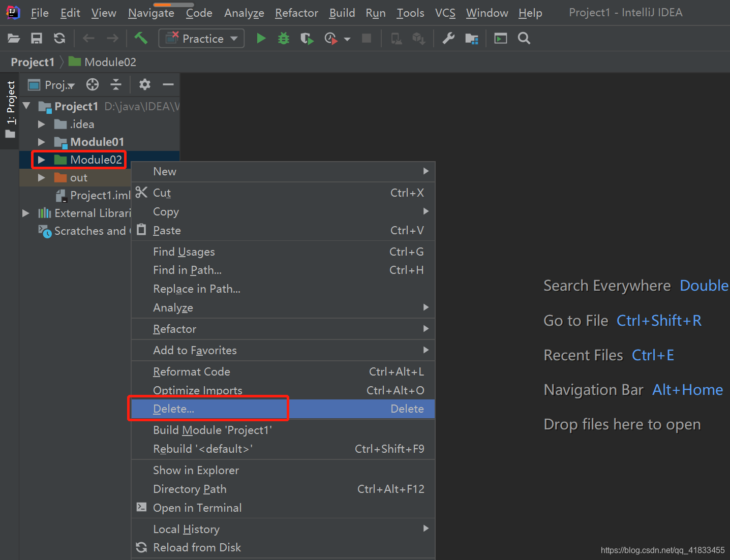
Task: Click Project1 in the navigation breadcrumb
Action: pos(33,62)
